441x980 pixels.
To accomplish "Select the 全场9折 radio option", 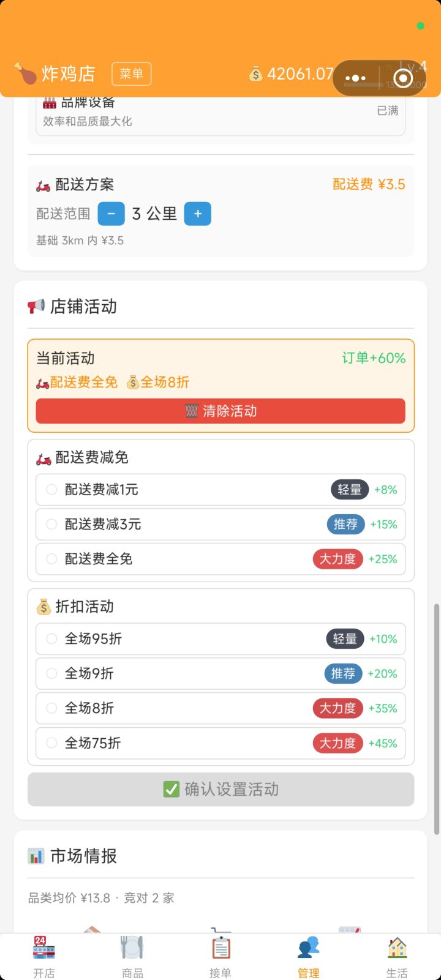I will pyautogui.click(x=52, y=673).
